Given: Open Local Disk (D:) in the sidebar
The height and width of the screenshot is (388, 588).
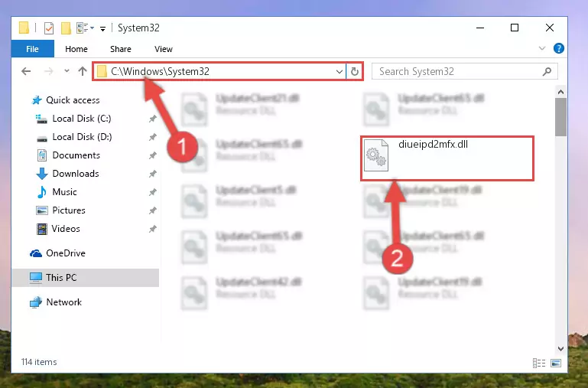Looking at the screenshot, I should point(82,137).
